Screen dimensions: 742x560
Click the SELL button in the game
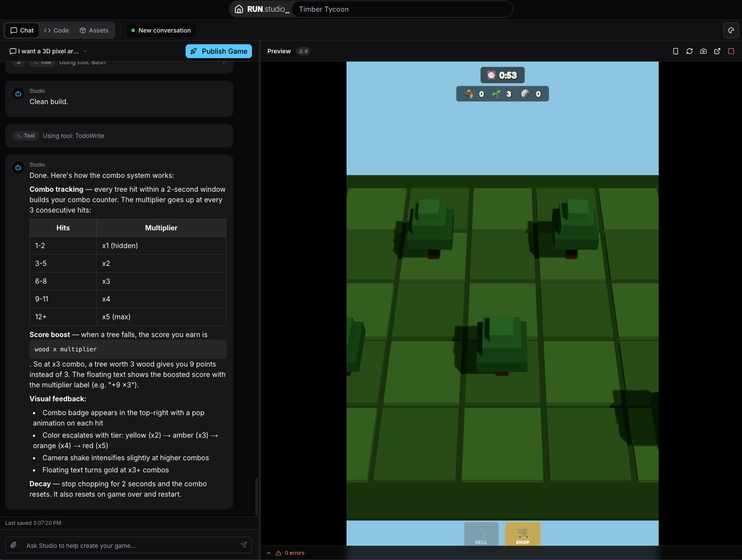click(481, 534)
